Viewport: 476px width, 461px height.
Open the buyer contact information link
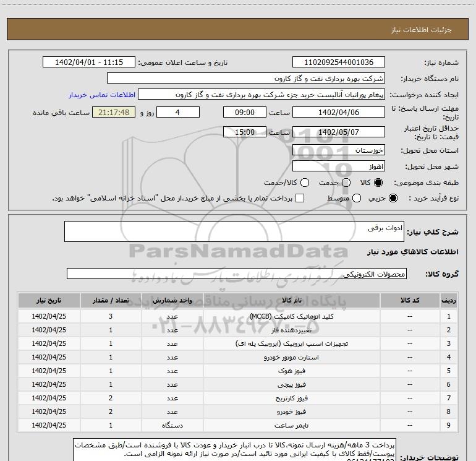tap(102, 95)
